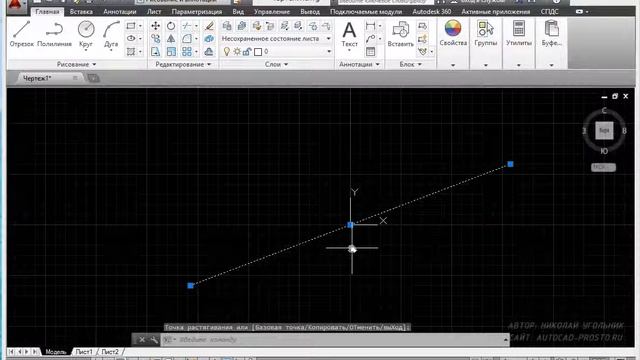Screen dimensions: 640x360
Task: Toggle the layer light bulb on/off
Action: tap(227, 51)
